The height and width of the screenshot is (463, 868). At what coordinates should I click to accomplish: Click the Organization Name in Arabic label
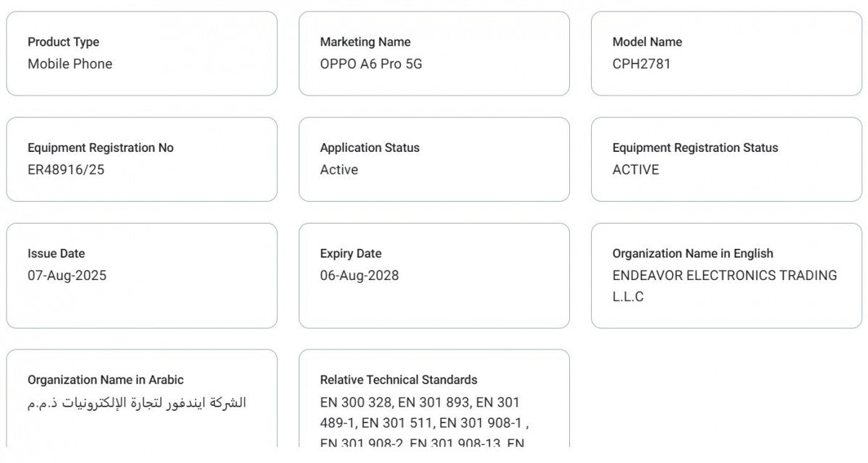pos(106,380)
